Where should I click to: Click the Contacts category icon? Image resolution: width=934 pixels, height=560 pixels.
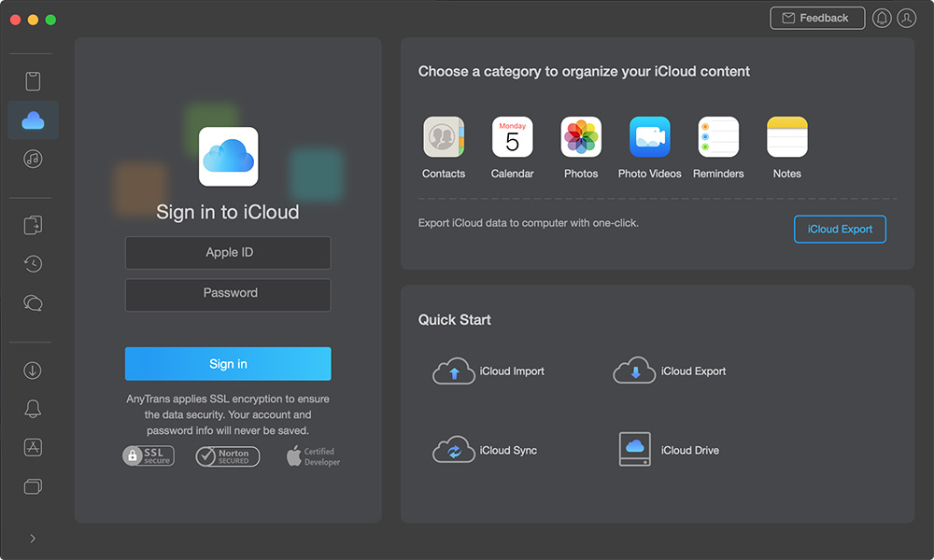pyautogui.click(x=444, y=137)
